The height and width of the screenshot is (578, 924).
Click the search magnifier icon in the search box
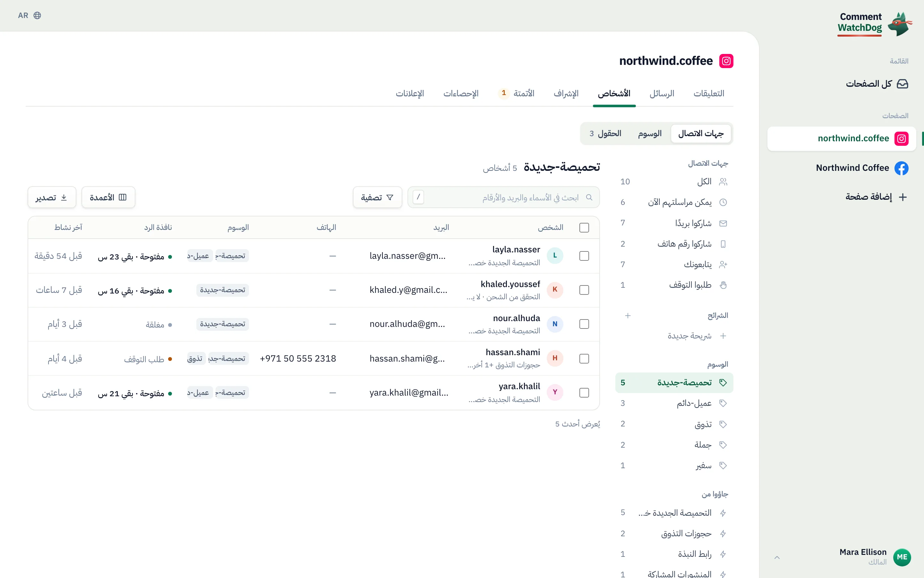pos(589,197)
